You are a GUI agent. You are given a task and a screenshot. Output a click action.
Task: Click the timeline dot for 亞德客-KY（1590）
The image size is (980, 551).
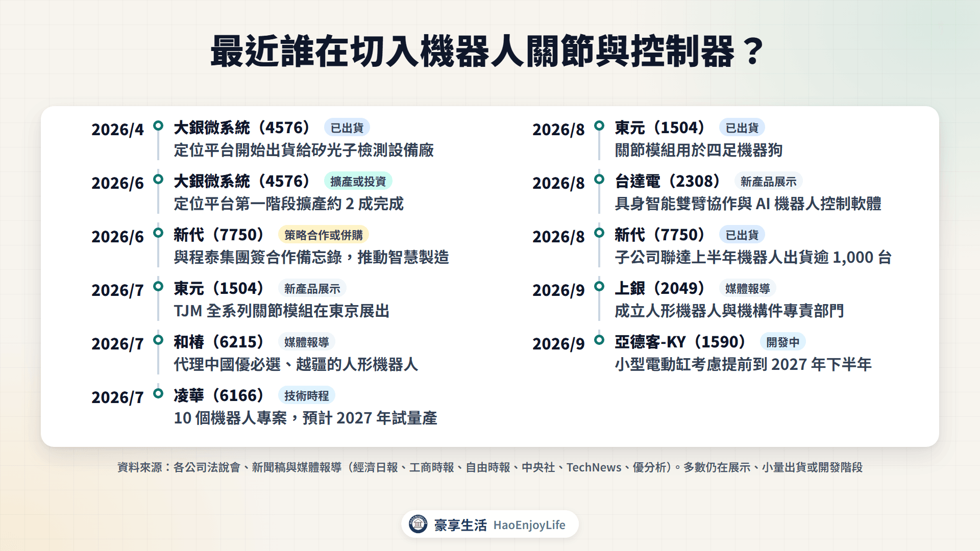point(599,340)
